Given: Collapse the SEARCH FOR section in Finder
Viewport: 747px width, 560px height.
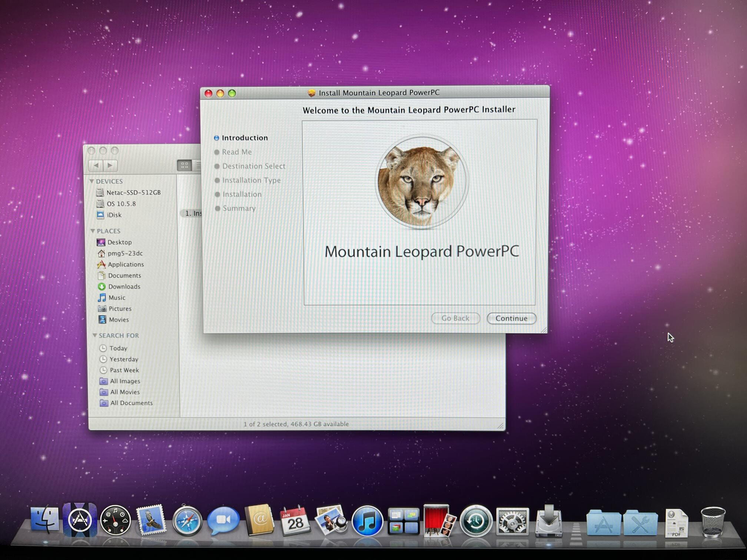Looking at the screenshot, I should click(94, 335).
